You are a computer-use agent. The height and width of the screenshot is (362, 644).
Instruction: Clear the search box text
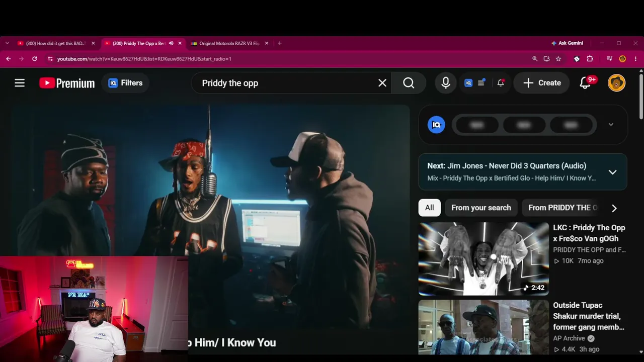[382, 83]
